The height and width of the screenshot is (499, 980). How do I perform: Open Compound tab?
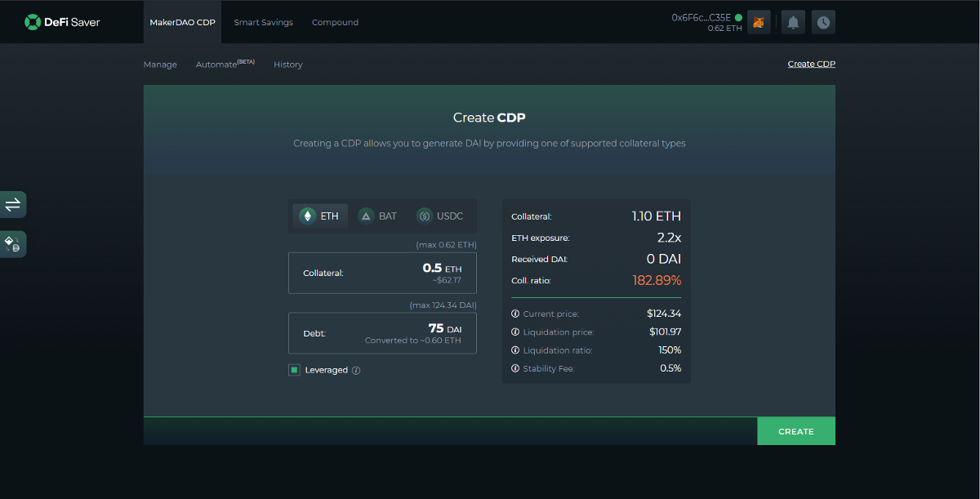click(x=335, y=22)
